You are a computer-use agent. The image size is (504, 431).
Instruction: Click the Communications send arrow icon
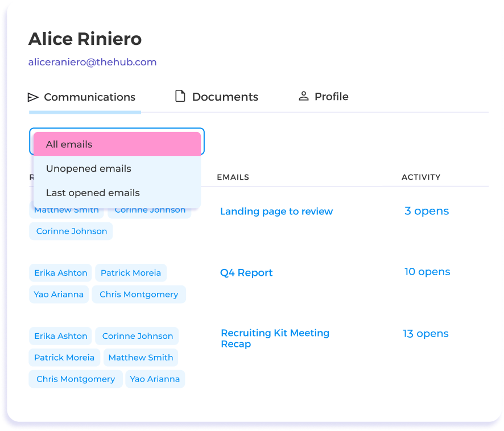tap(34, 97)
